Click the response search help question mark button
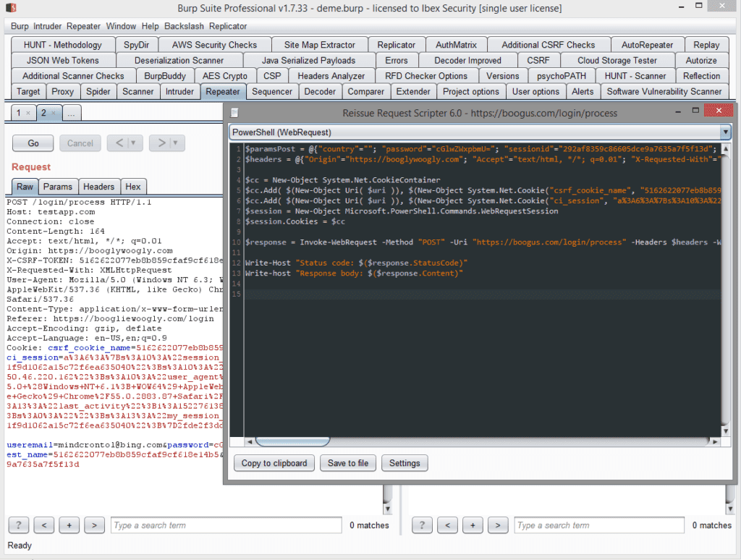This screenshot has width=741, height=560. [422, 525]
